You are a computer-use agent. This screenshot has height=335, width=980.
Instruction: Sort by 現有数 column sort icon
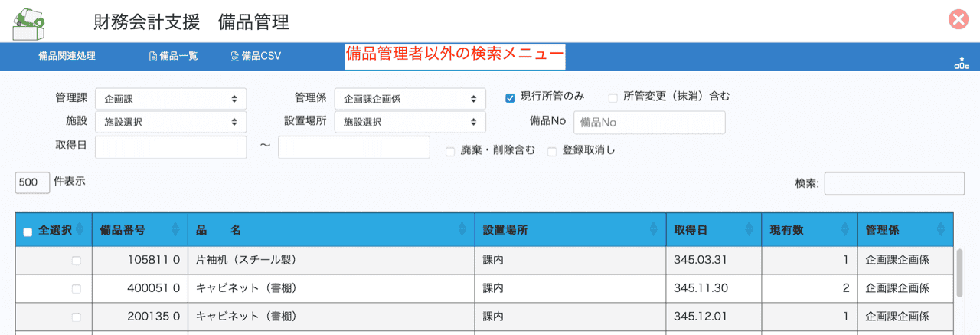click(844, 229)
